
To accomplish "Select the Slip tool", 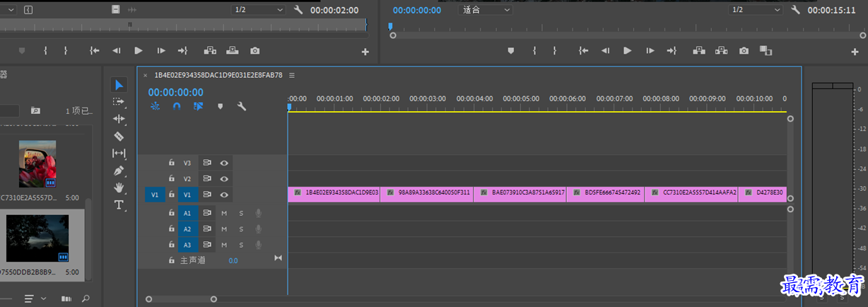I will coord(119,153).
